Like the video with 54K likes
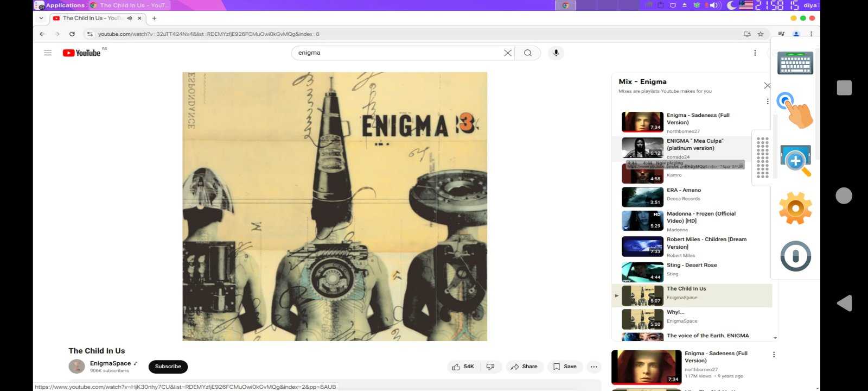This screenshot has height=391, width=868. [x=463, y=367]
